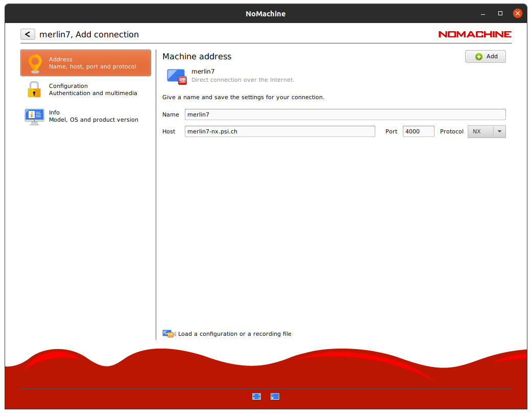Switch to the Info section
The height and width of the screenshot is (414, 532).
click(x=85, y=117)
